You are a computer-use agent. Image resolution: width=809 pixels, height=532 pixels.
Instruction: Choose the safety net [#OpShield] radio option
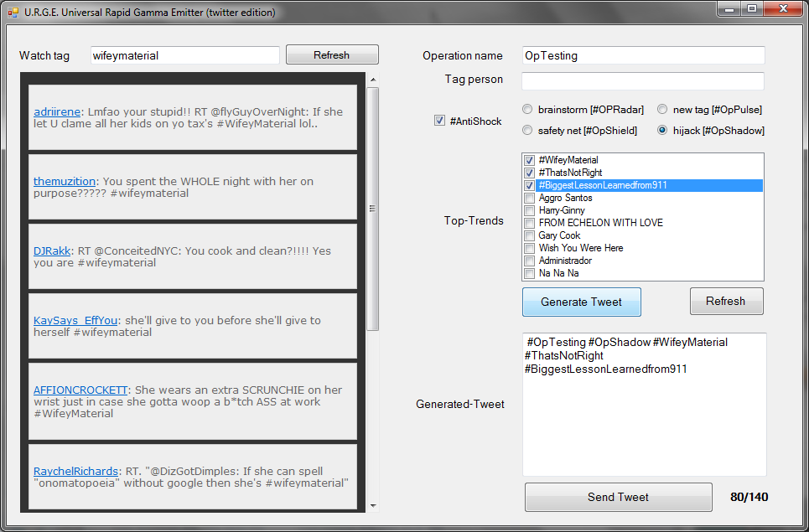[527, 130]
